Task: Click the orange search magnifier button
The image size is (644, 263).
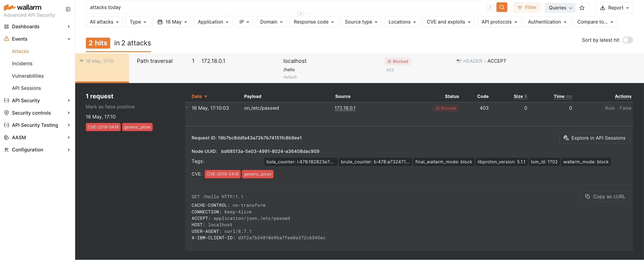Action: [502, 7]
